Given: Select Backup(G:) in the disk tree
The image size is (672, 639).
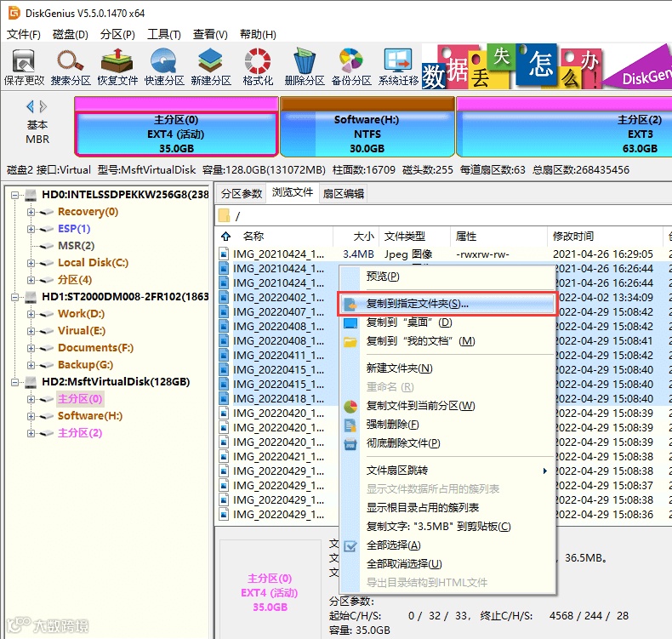Looking at the screenshot, I should pos(85,365).
